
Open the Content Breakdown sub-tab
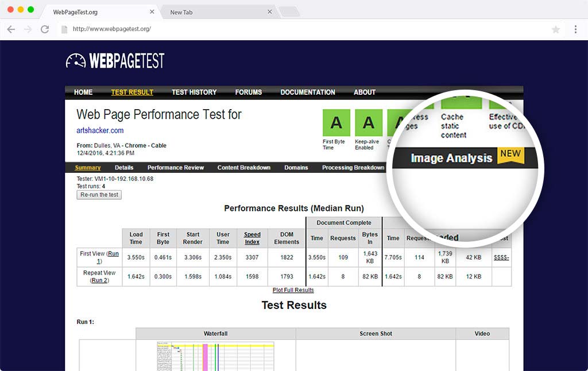pyautogui.click(x=243, y=168)
